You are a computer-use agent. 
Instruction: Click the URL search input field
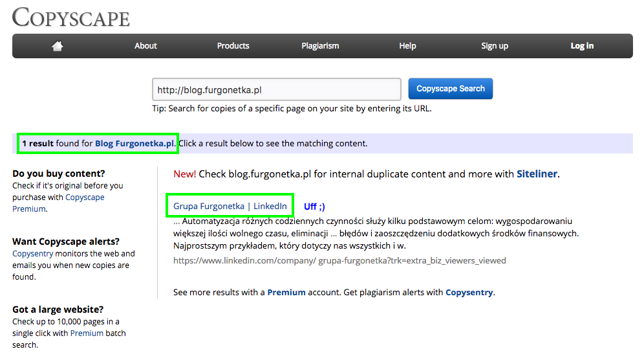coord(277,89)
